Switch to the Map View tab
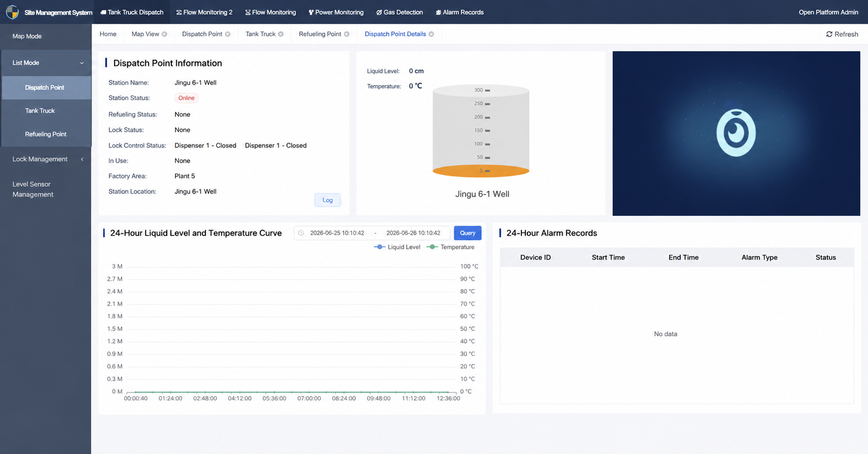Screen dimensions: 868x454 click(x=145, y=34)
